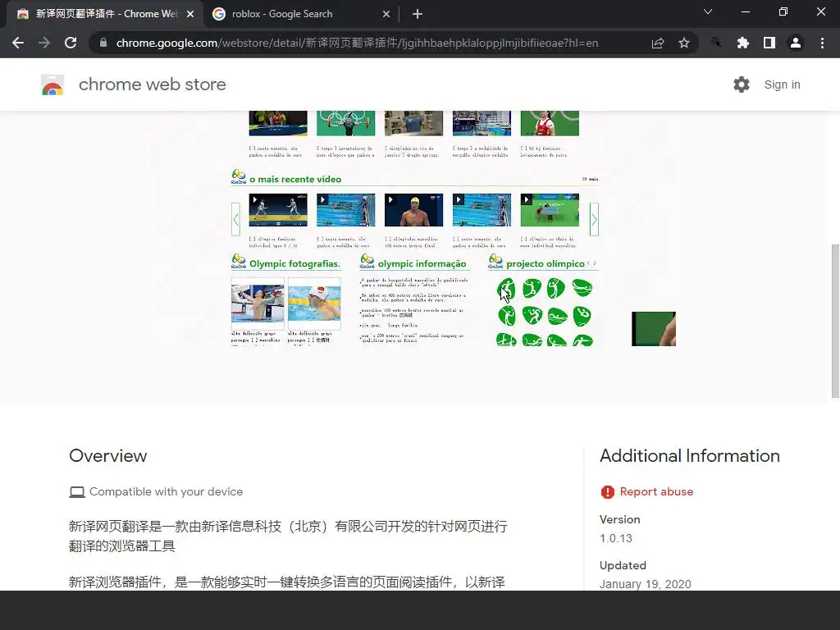This screenshot has height=630, width=840.
Task: View site info via the lock icon
Action: click(x=103, y=43)
